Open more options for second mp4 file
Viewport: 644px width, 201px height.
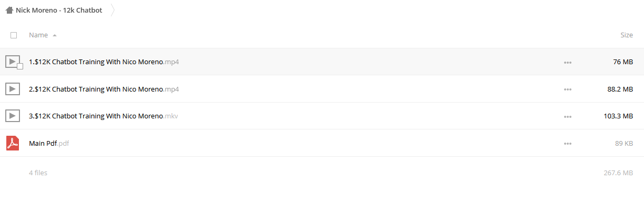coord(567,89)
